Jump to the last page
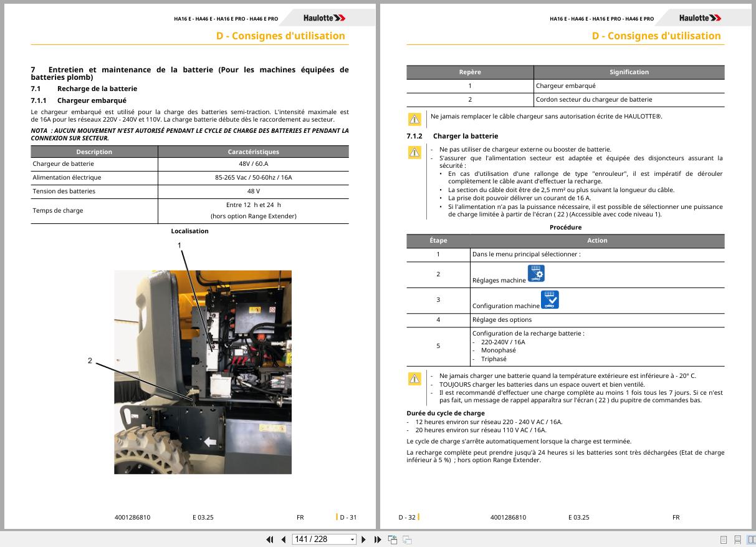This screenshot has height=547, width=756. (378, 540)
